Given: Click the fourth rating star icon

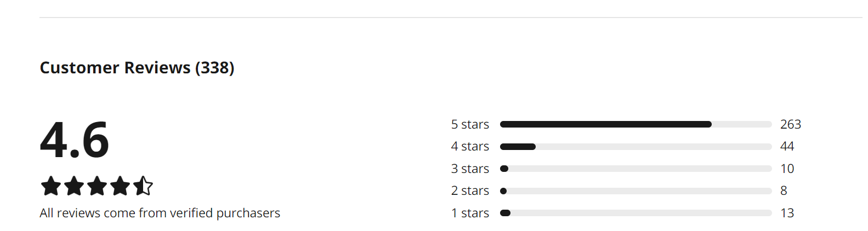Looking at the screenshot, I should [120, 186].
